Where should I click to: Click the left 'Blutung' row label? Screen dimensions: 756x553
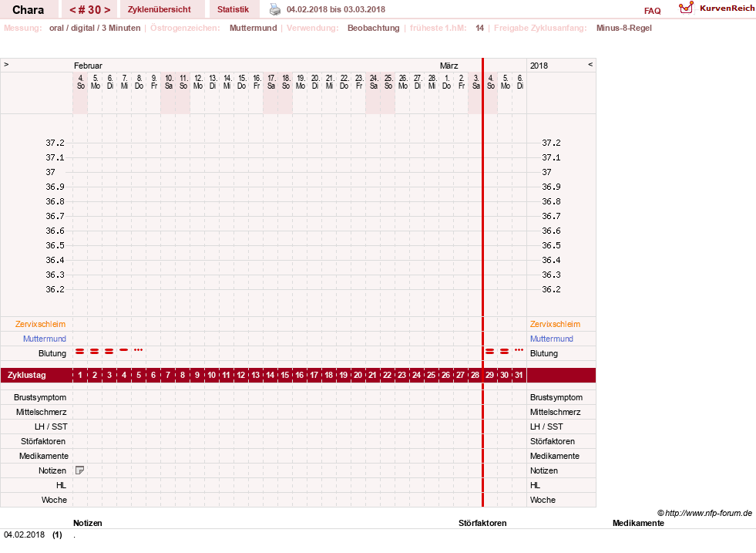click(52, 353)
